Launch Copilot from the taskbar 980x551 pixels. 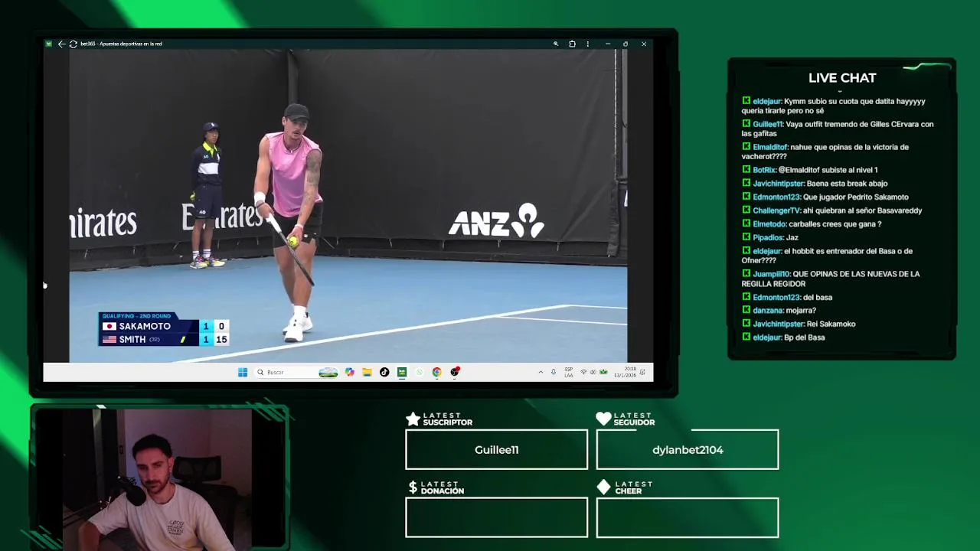click(x=350, y=372)
